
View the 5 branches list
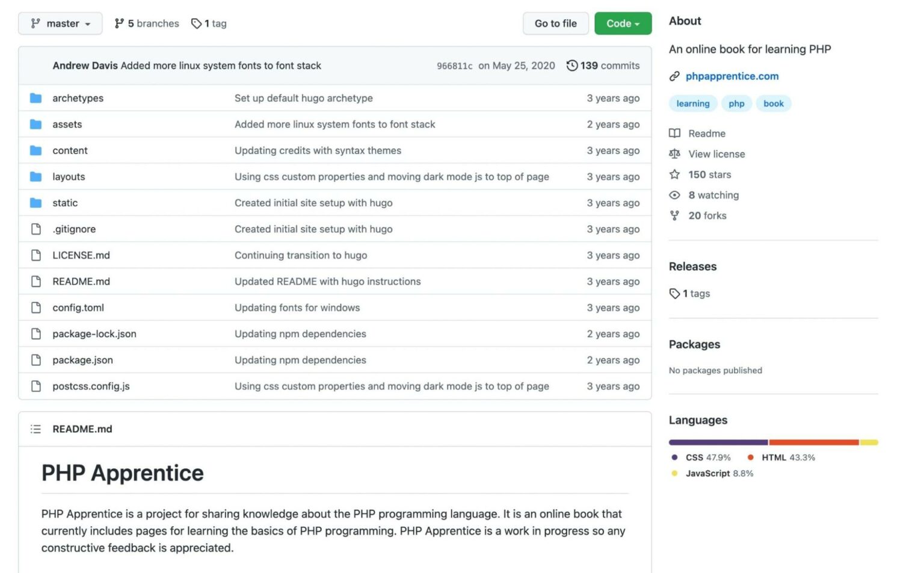tap(147, 23)
